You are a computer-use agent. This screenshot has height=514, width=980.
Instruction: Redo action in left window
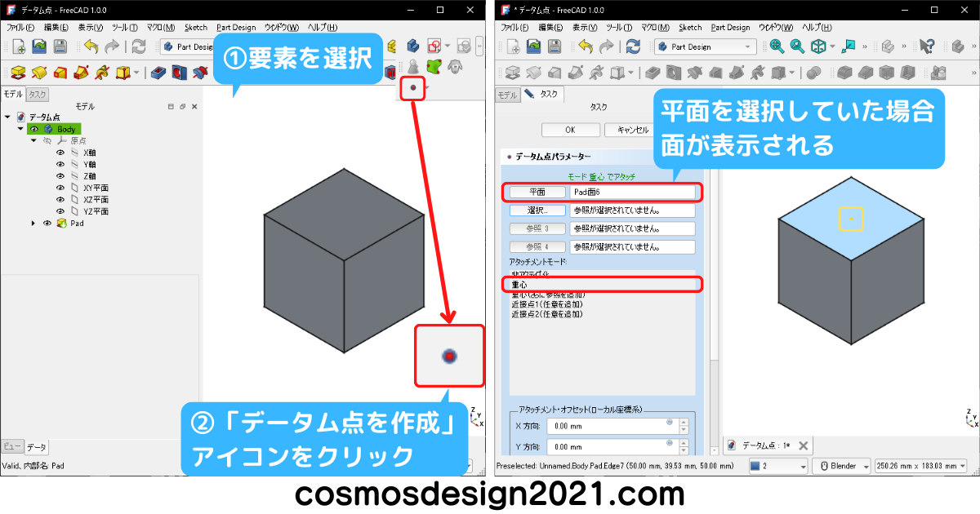pos(111,47)
